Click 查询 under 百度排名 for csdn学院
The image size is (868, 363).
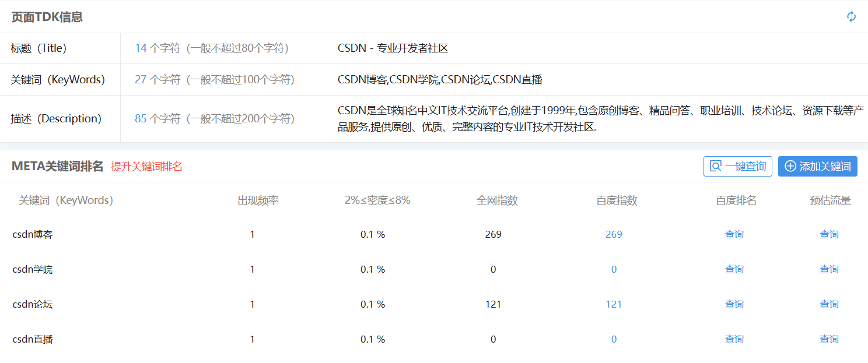734,269
